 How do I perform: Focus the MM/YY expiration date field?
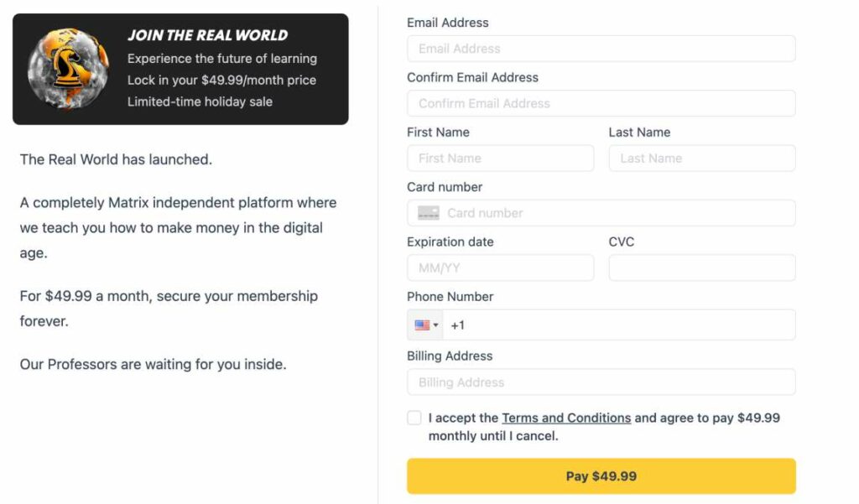[500, 268]
